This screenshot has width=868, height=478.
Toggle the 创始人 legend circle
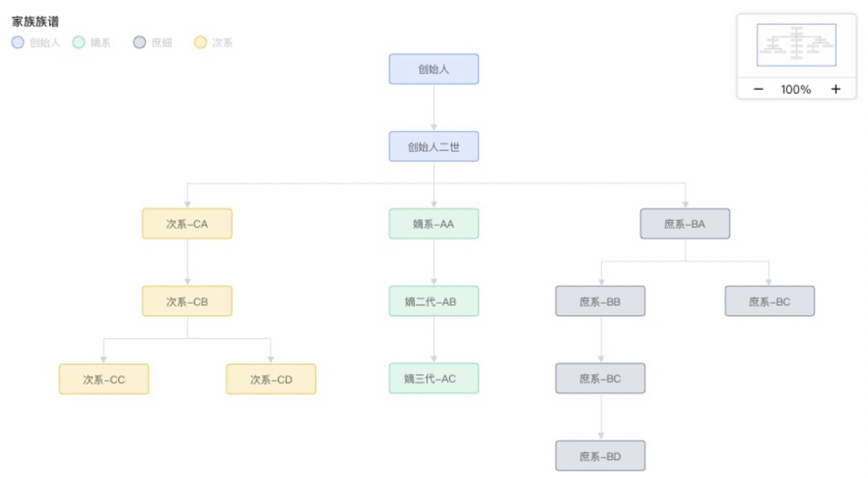pos(18,42)
